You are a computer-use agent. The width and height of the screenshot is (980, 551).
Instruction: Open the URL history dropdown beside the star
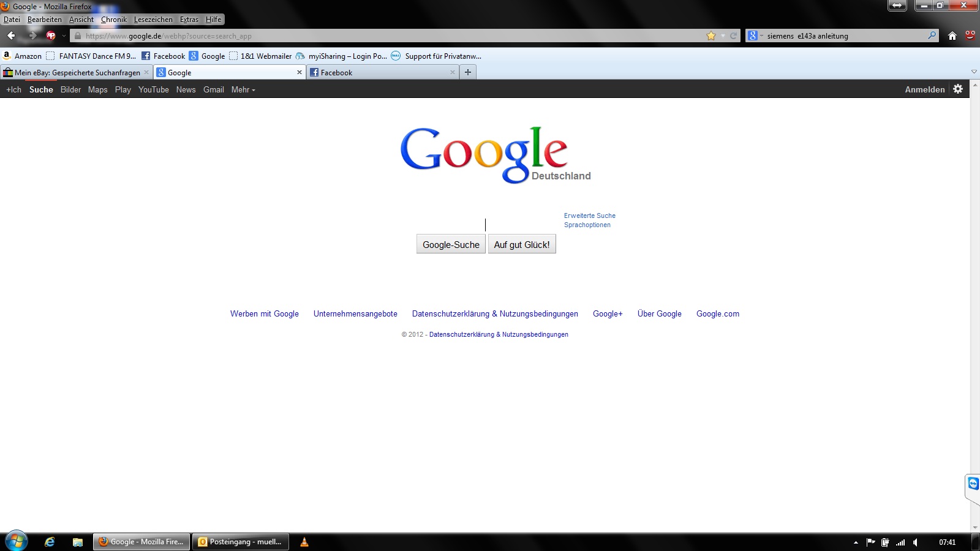click(x=723, y=36)
